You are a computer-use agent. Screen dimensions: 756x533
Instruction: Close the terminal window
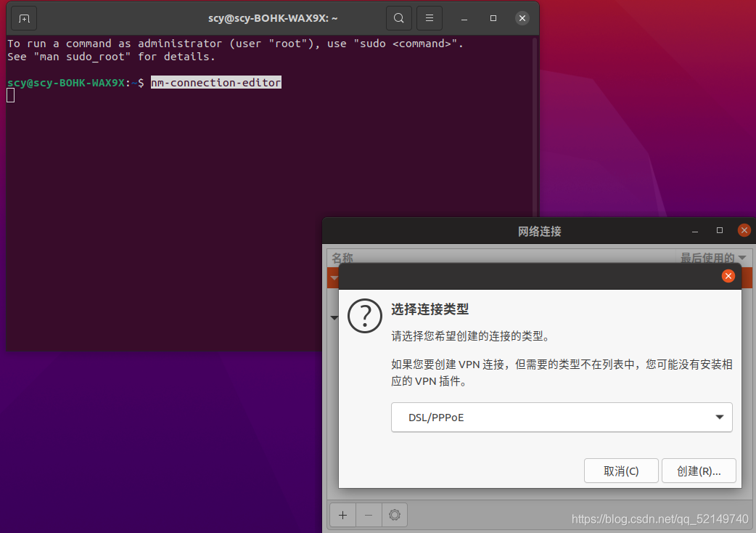[522, 18]
